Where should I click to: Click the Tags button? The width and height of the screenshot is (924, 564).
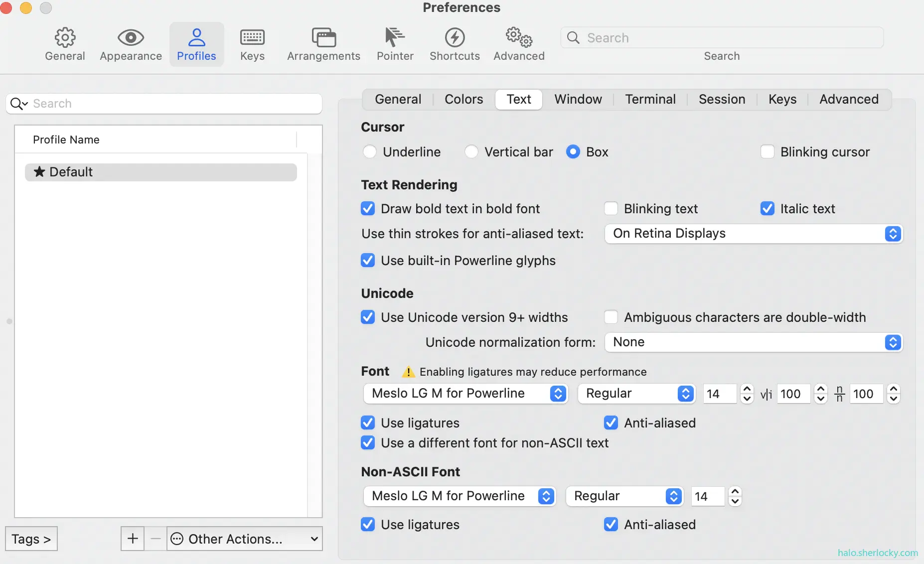click(x=31, y=539)
